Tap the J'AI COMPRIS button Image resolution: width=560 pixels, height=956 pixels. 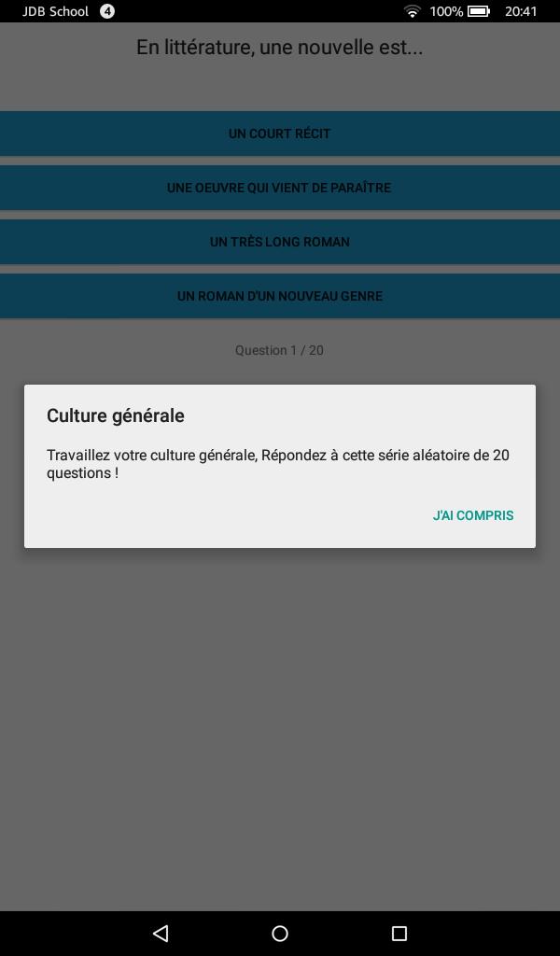coord(473,515)
